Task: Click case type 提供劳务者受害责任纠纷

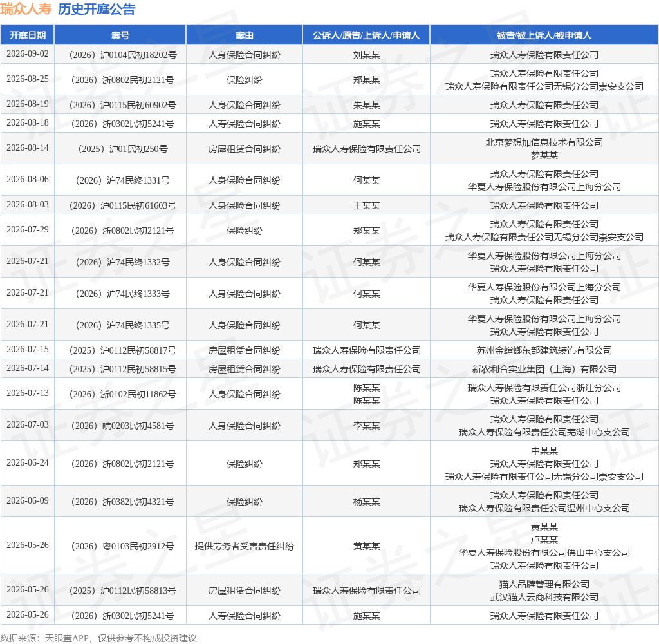Action: click(x=244, y=546)
